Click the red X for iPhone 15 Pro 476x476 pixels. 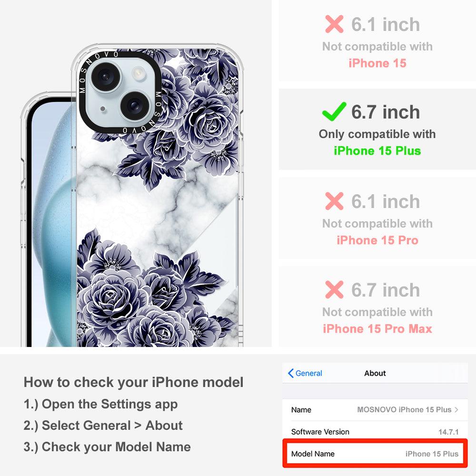334,201
